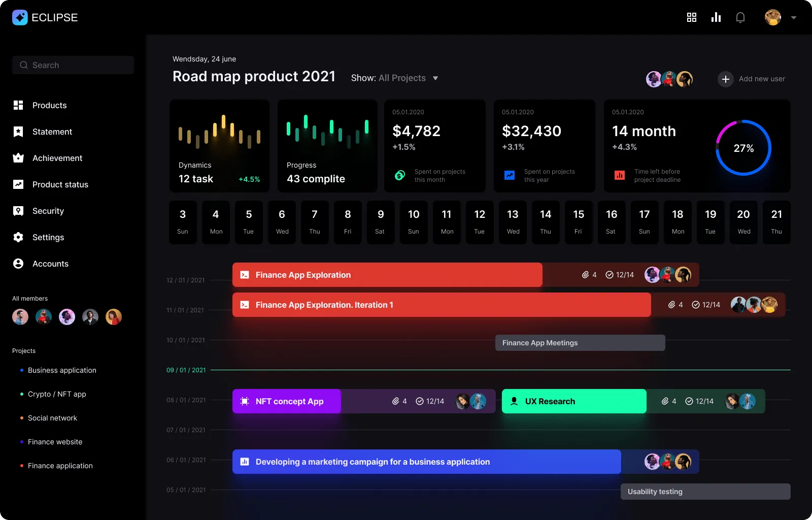Open Settings from the sidebar

48,237
